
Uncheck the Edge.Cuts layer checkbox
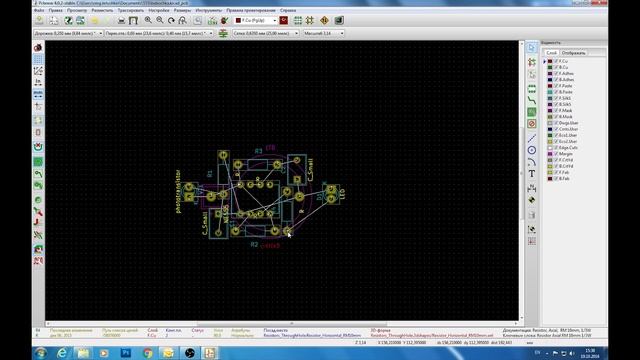(556, 148)
